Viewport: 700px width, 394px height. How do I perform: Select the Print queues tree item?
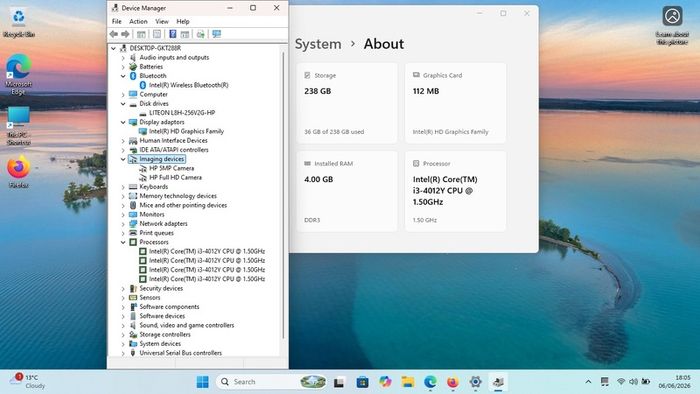point(156,233)
